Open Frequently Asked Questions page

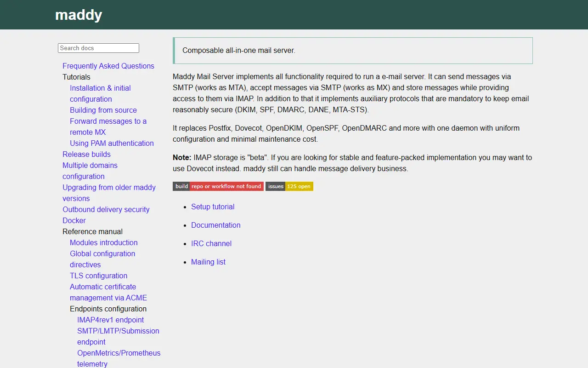(x=108, y=66)
